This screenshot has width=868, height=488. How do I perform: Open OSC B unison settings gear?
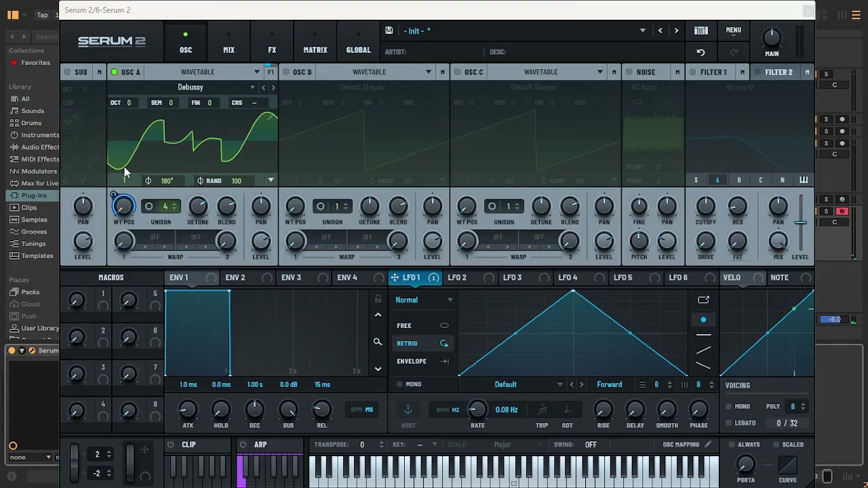[x=320, y=206]
